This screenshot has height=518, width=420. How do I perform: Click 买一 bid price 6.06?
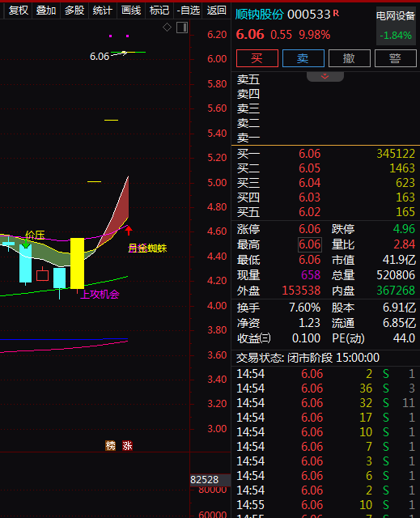309,154
